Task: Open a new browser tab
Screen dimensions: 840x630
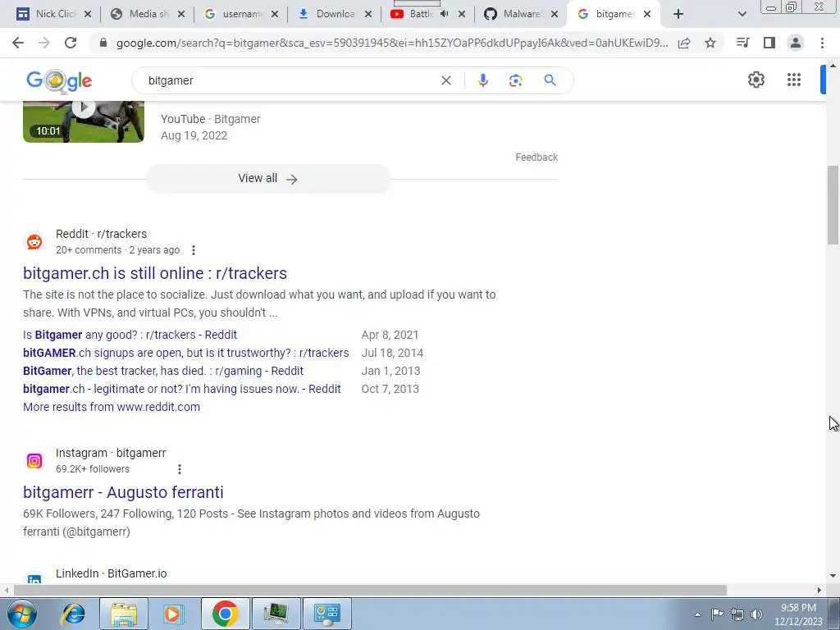Action: (x=678, y=14)
